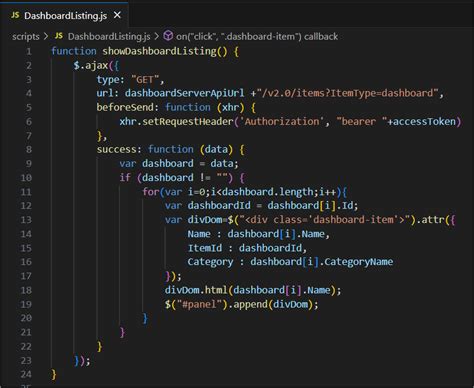The width and height of the screenshot is (474, 388).
Task: Open the on("click", ".dashboard-item") callback breadcrumb
Action: [257, 36]
